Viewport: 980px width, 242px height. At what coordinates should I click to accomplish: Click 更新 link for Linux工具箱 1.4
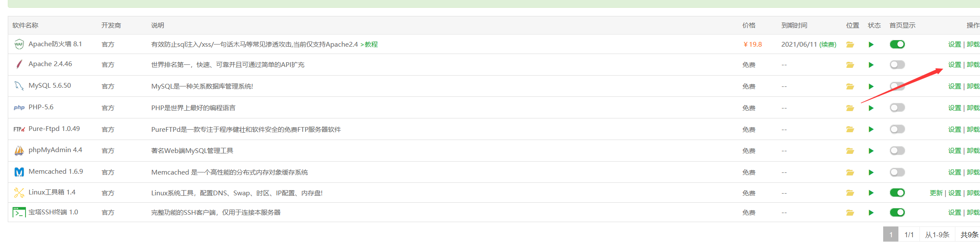936,193
